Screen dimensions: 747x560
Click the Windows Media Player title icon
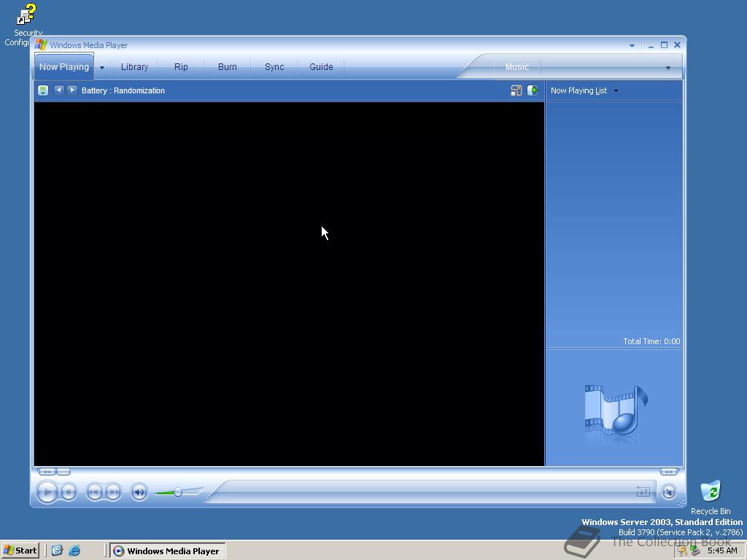pyautogui.click(x=41, y=44)
